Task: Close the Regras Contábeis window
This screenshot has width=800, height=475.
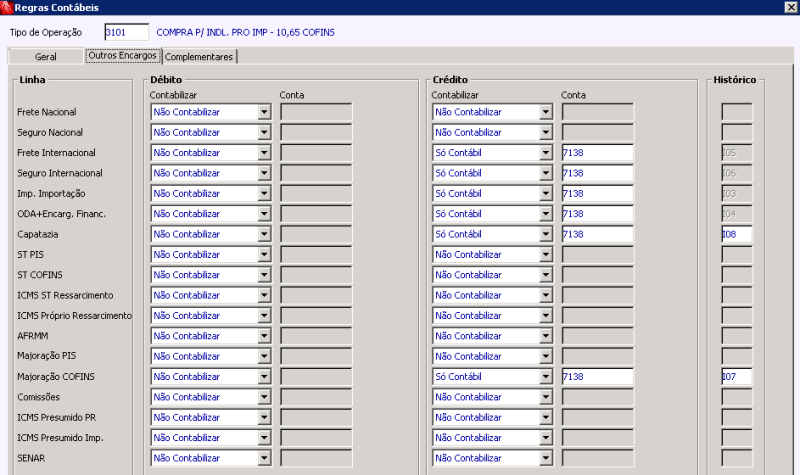Action: tap(791, 7)
